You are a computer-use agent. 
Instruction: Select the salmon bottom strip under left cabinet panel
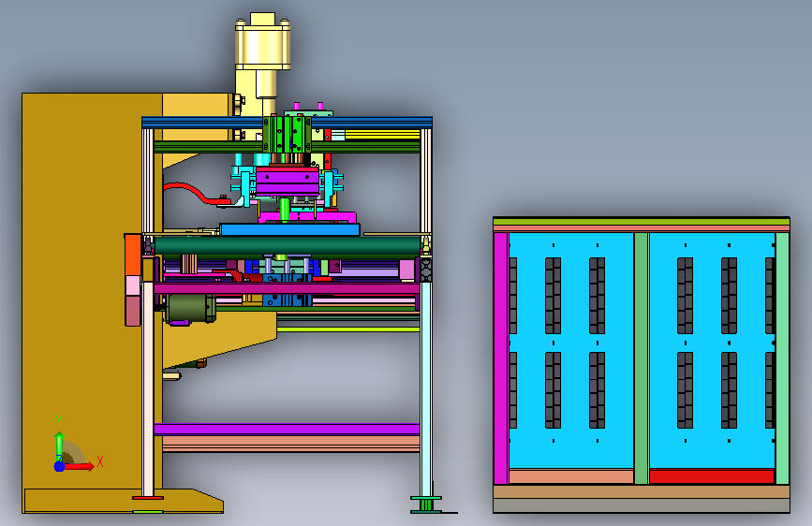point(571,476)
